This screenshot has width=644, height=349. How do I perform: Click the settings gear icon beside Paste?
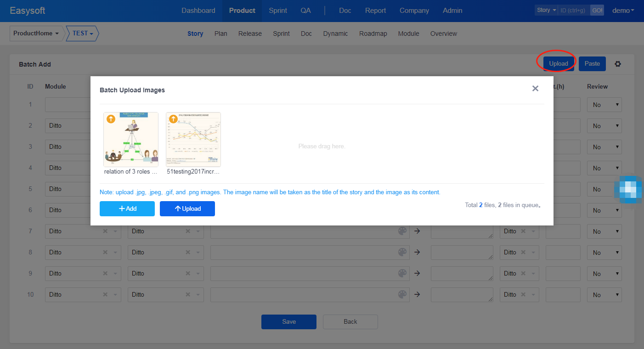618,64
